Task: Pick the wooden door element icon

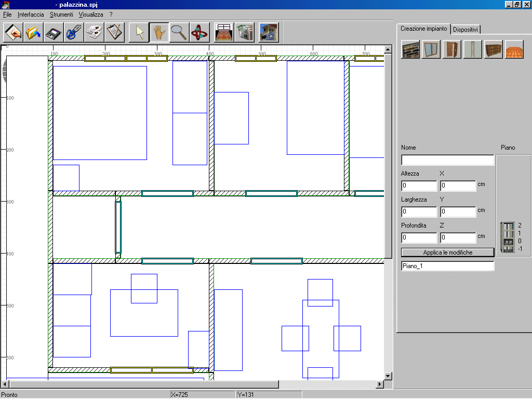Action: [x=452, y=49]
